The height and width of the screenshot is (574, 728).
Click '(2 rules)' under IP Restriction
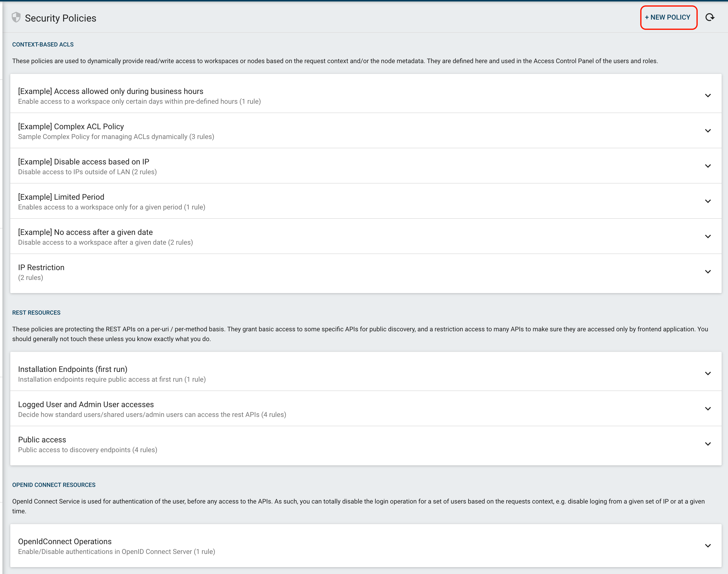tap(31, 278)
